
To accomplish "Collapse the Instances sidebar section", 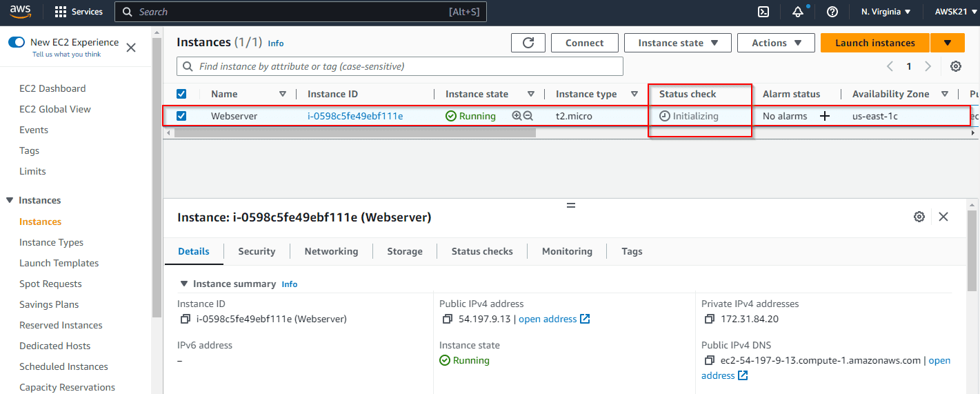I will (10, 200).
